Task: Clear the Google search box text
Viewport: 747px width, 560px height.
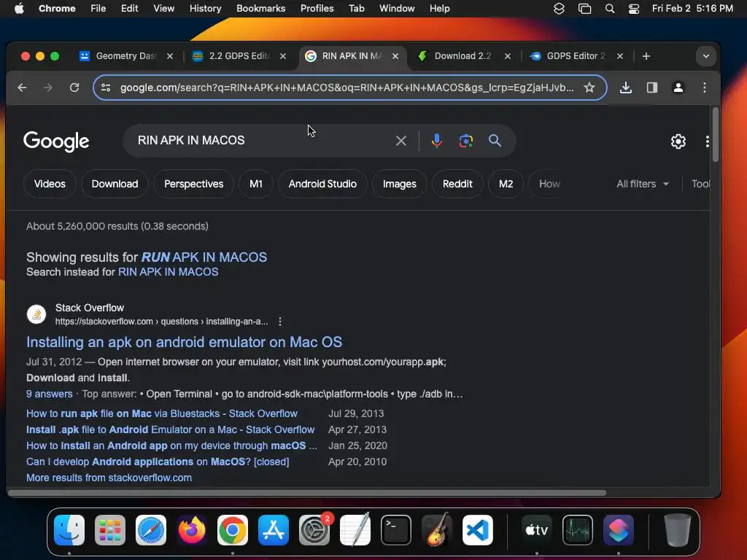Action: coord(401,141)
